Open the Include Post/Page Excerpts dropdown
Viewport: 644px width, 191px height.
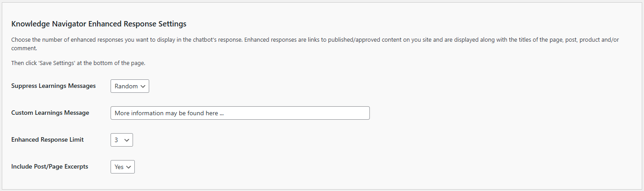[122, 167]
